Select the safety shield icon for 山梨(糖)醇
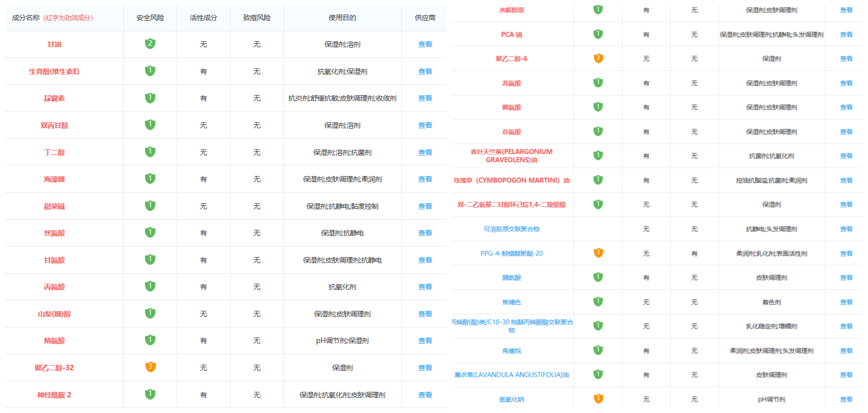This screenshot has width=868, height=413. coord(150,313)
